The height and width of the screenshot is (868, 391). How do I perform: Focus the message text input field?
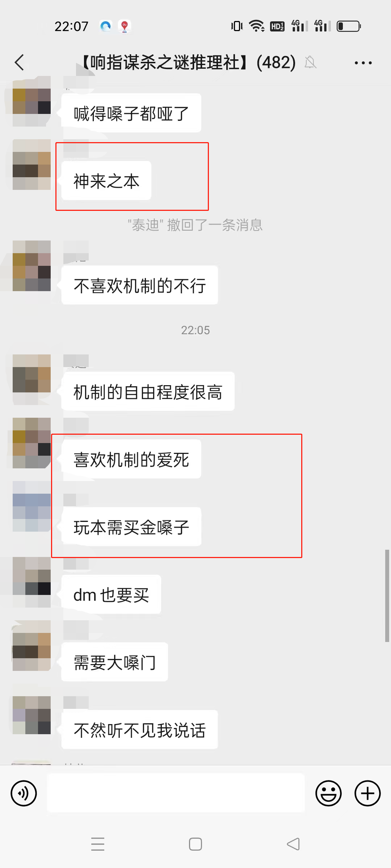click(x=176, y=793)
